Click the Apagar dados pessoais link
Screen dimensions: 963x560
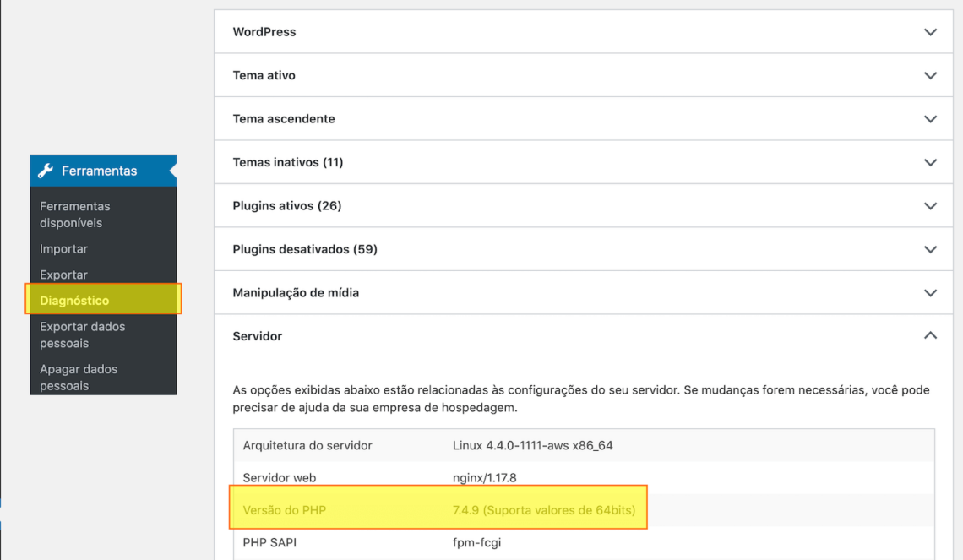click(79, 377)
